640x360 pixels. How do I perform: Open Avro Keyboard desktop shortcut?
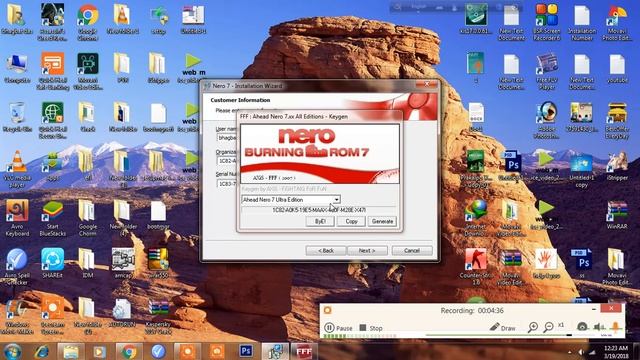coord(17,218)
